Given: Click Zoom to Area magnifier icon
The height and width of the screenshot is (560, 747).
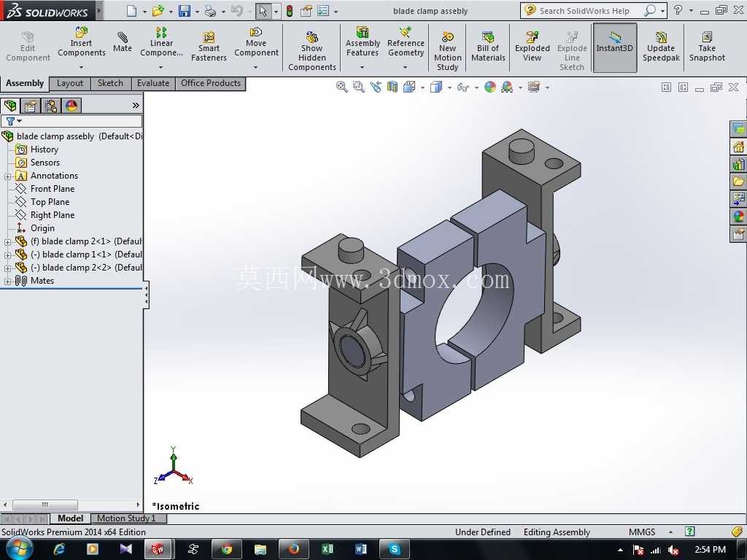Looking at the screenshot, I should (358, 87).
